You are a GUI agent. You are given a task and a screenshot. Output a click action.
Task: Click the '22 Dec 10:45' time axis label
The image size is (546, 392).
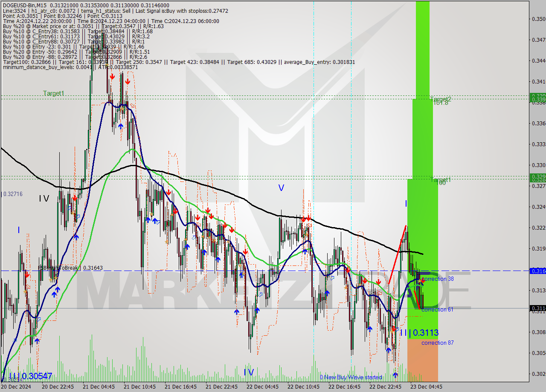pyautogui.click(x=303, y=387)
